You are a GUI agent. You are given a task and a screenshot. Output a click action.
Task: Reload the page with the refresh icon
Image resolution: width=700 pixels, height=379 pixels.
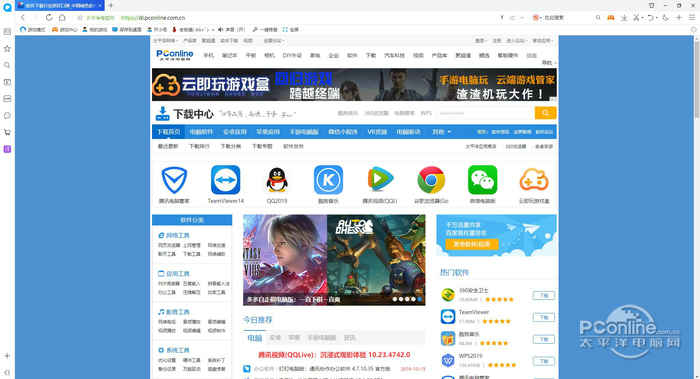coord(49,17)
